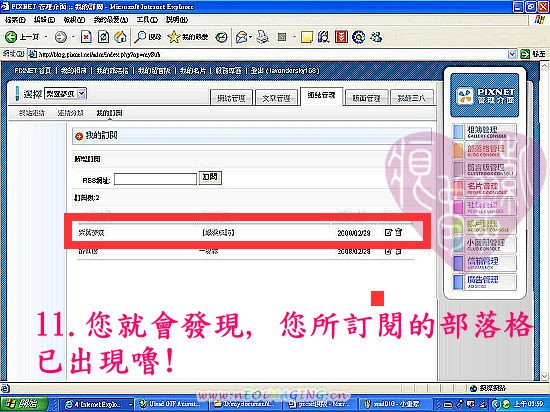Click the edit icon in the highlighted subscription row
550x412 pixels.
coord(388,232)
